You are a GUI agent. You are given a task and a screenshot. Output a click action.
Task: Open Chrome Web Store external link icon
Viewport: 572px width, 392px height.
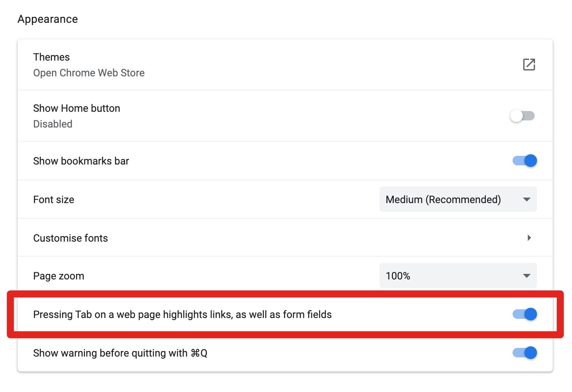(529, 65)
